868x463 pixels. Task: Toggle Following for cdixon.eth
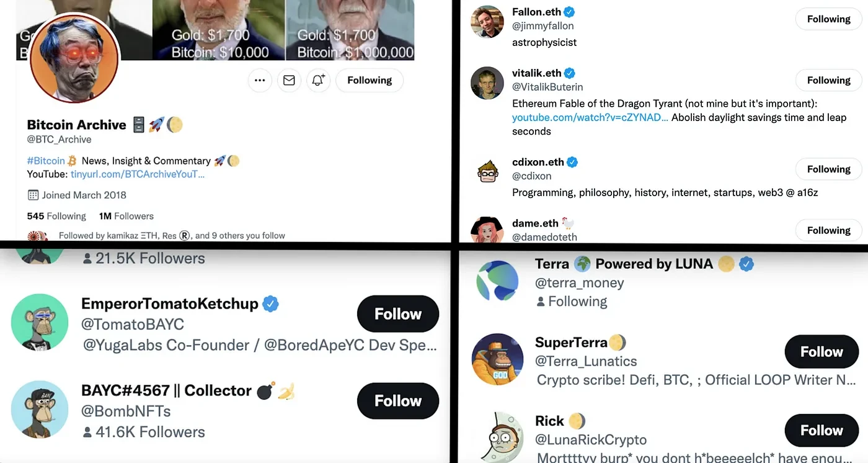click(828, 169)
